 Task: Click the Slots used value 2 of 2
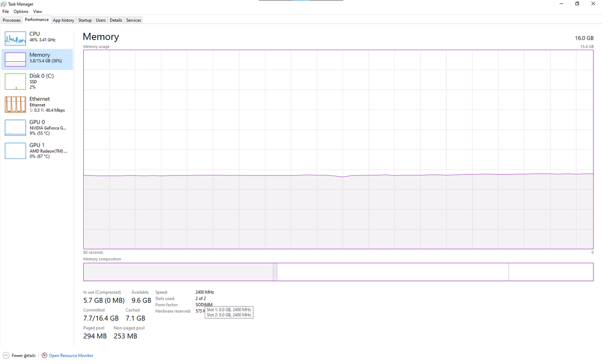click(x=200, y=298)
